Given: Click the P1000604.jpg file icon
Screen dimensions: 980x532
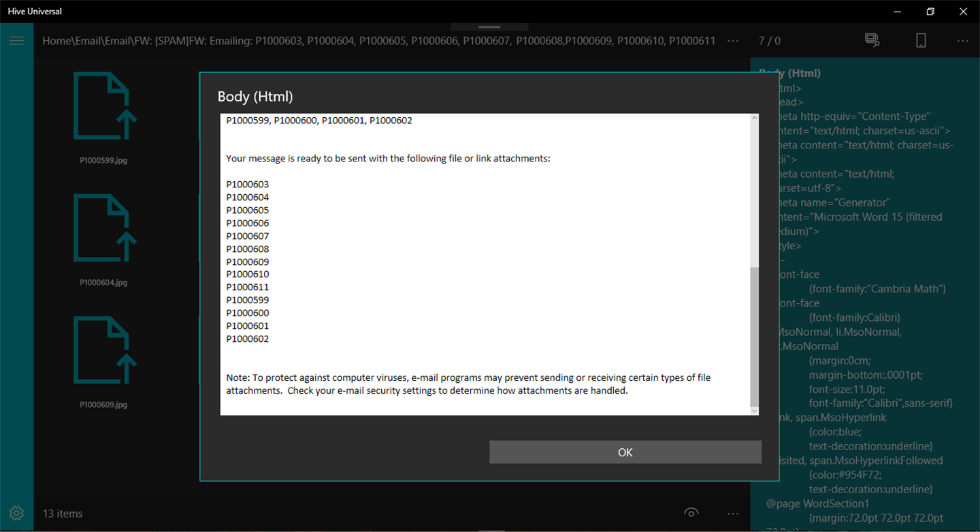Looking at the screenshot, I should pyautogui.click(x=103, y=228).
